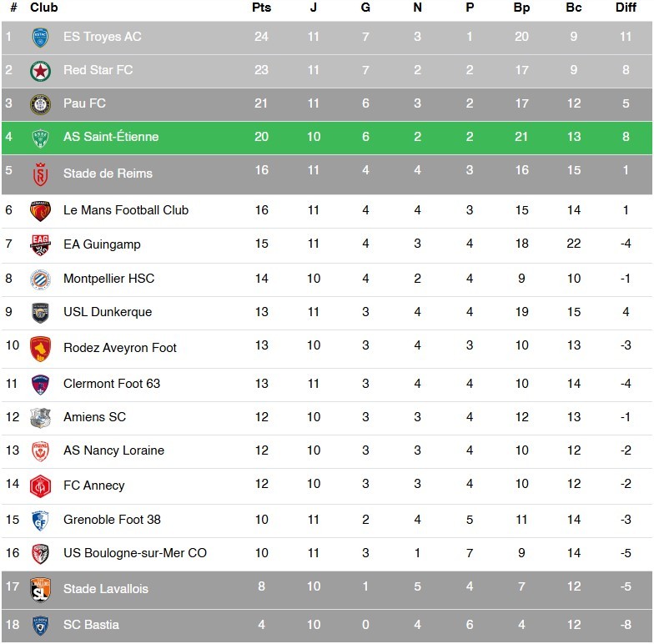
Task: Open the Le Mans Football Club link
Action: point(126,210)
